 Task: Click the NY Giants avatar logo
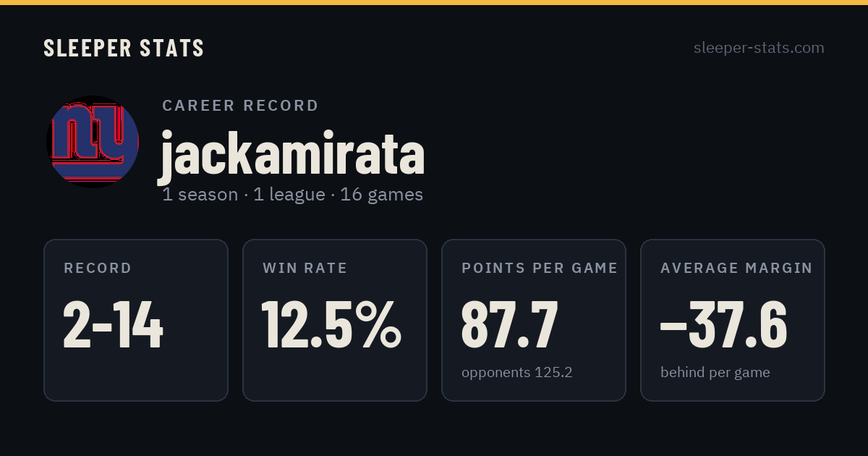[x=93, y=142]
